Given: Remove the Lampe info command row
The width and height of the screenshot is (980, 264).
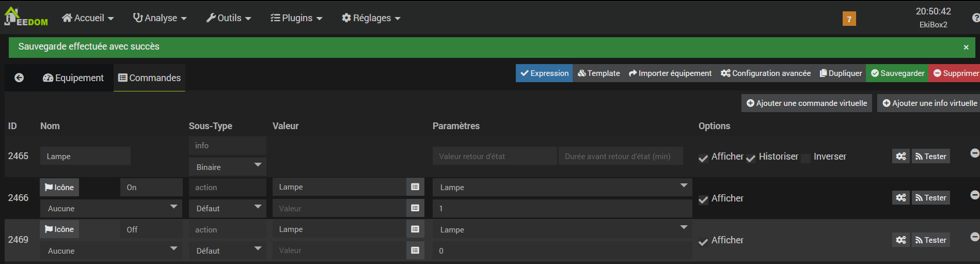Looking at the screenshot, I should (974, 153).
